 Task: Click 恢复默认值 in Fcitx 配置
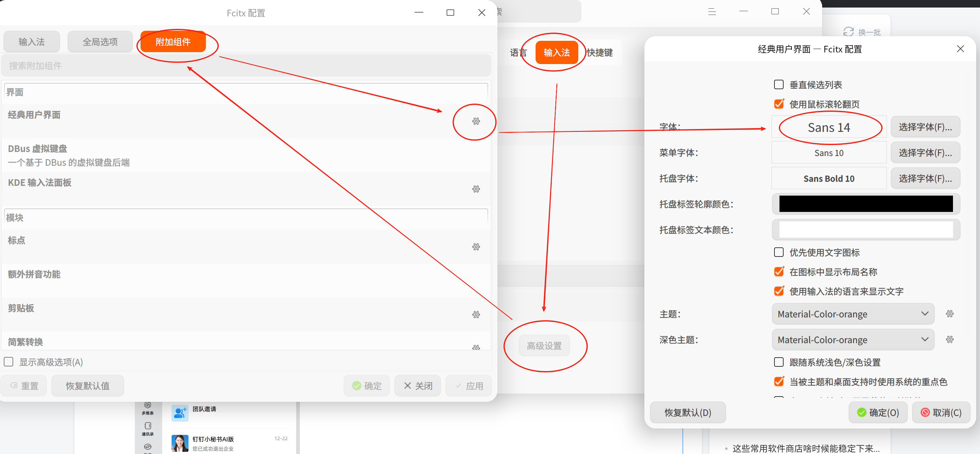coord(87,386)
